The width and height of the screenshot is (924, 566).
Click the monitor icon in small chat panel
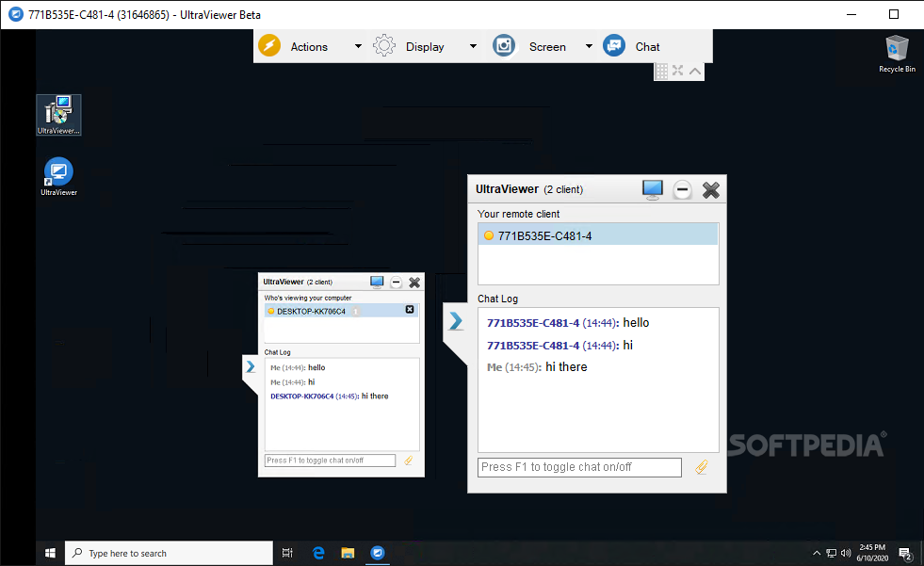pyautogui.click(x=377, y=283)
